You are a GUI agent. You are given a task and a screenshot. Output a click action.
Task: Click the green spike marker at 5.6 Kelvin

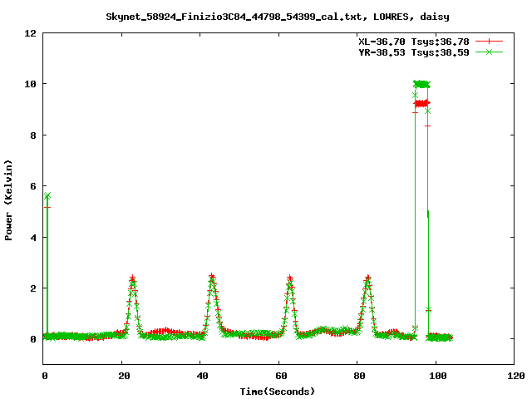tap(47, 196)
